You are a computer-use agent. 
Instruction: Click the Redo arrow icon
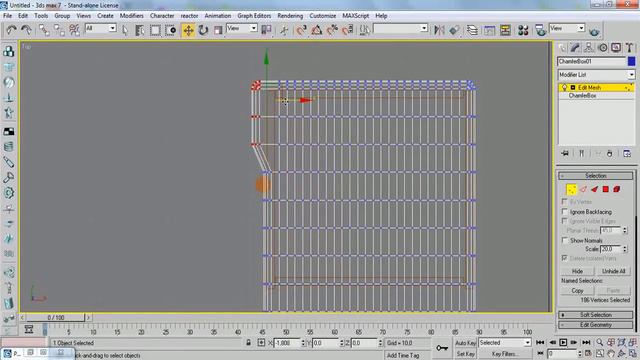[x=27, y=30]
